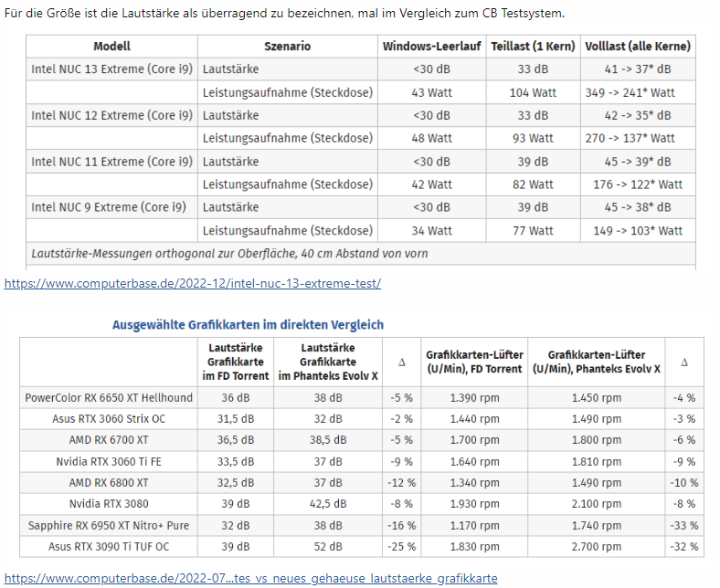Select the 'Intel NUC 13 Extreme (Core i9)' cell
720x588 pixels.
pos(112,69)
